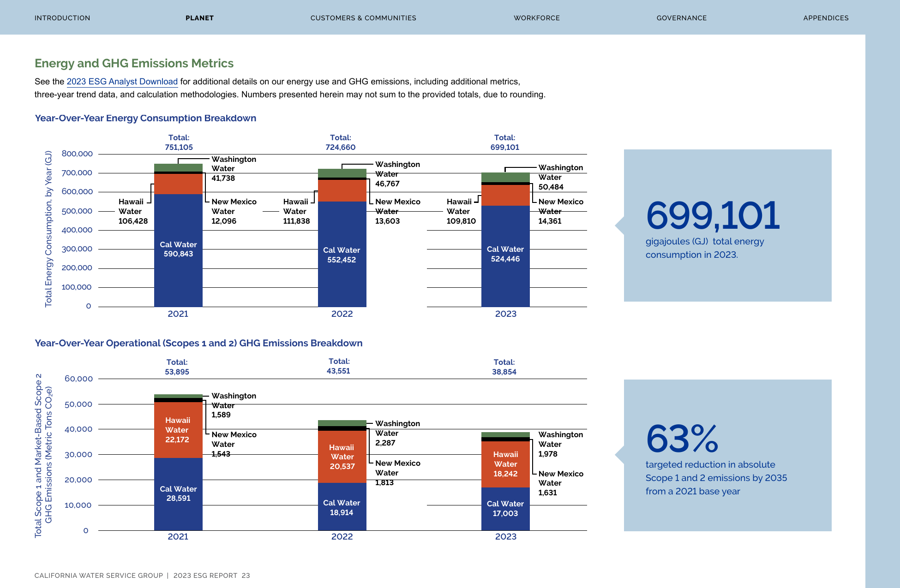Click the Energy and GHG Emissions Metrics heading
Image resolution: width=900 pixels, height=588 pixels.
(134, 63)
